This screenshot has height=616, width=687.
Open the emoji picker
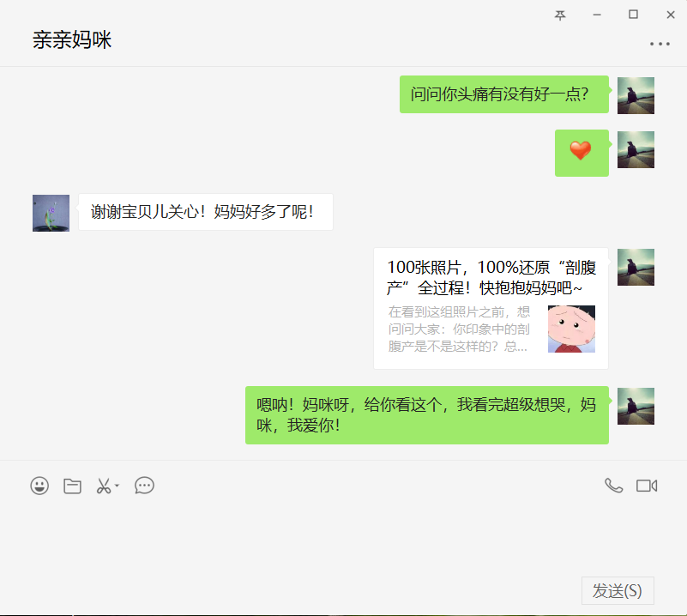click(x=39, y=486)
